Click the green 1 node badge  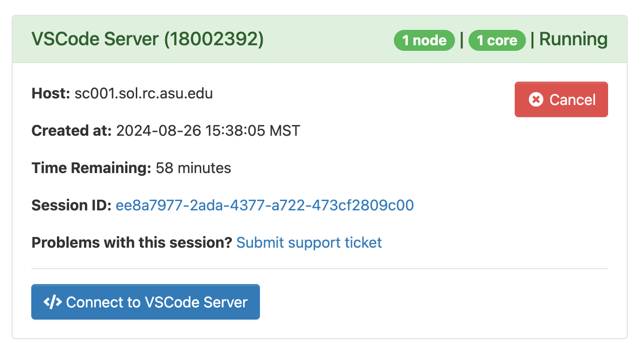coord(424,40)
